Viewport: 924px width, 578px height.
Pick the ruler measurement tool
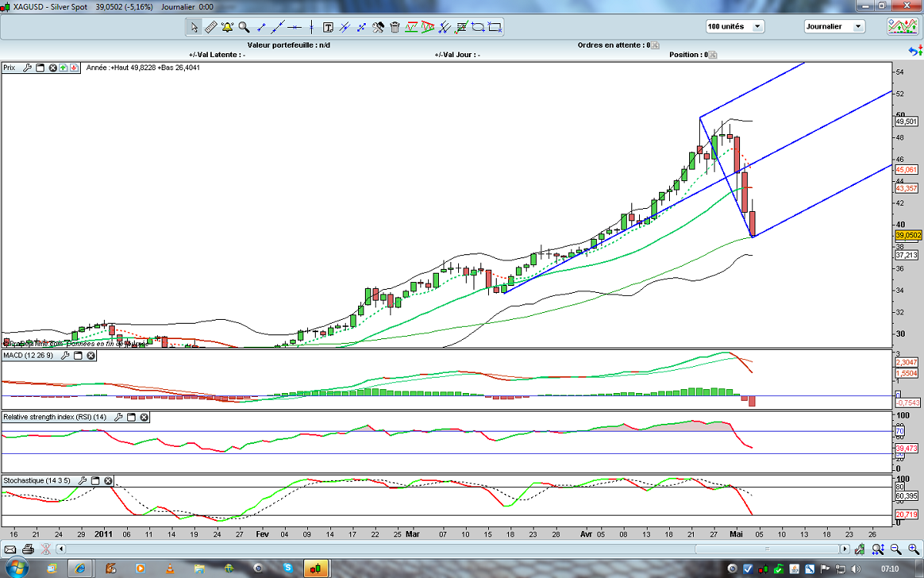210,27
